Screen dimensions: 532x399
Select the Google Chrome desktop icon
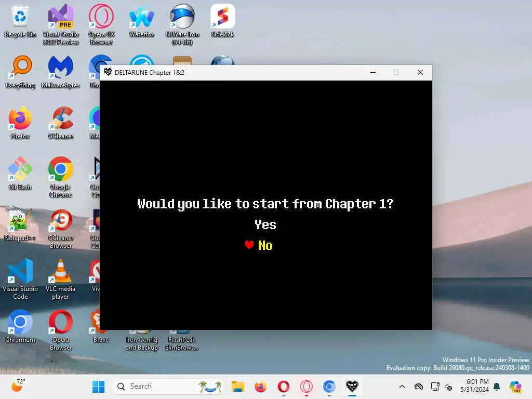61,178
